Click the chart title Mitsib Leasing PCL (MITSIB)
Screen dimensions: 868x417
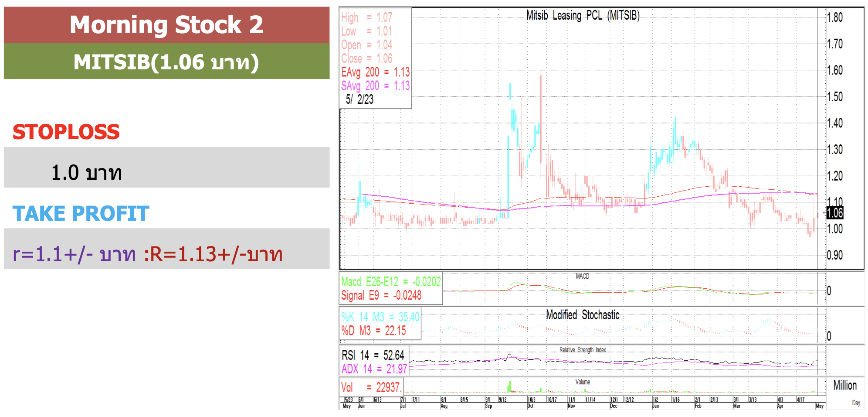pos(583,16)
